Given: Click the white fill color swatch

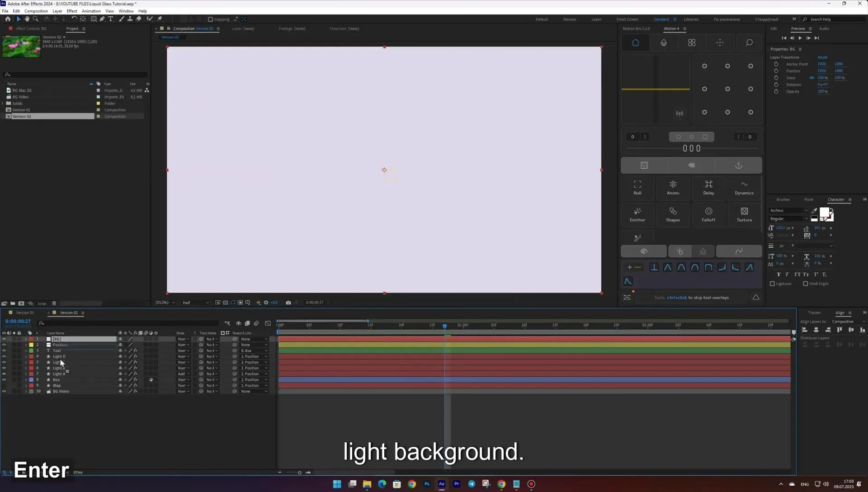Looking at the screenshot, I should tap(824, 213).
